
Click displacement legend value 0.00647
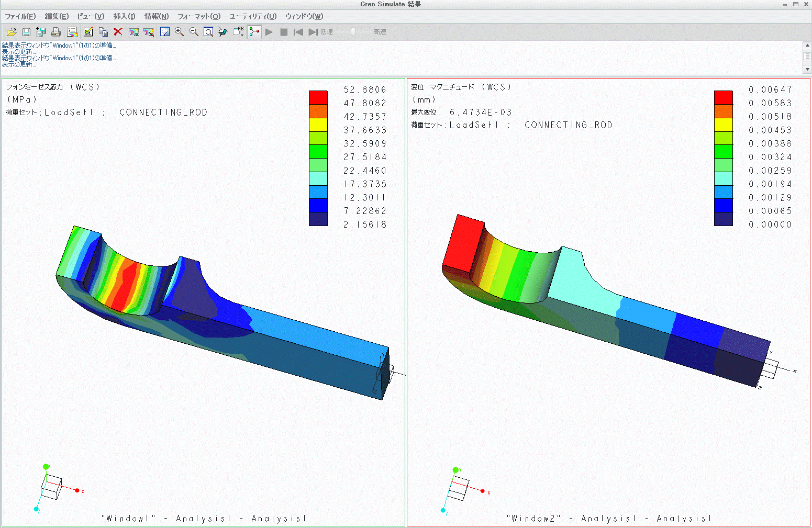pyautogui.click(x=770, y=89)
